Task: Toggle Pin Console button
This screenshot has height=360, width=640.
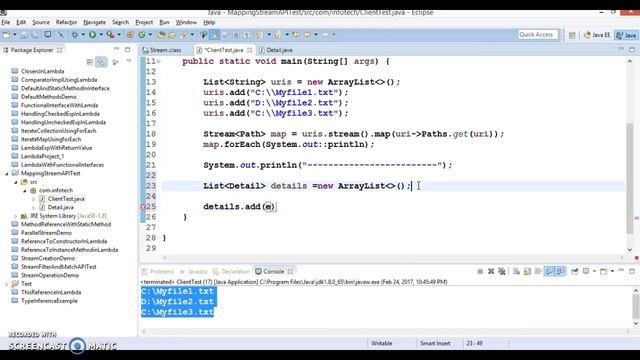Action: (575, 271)
